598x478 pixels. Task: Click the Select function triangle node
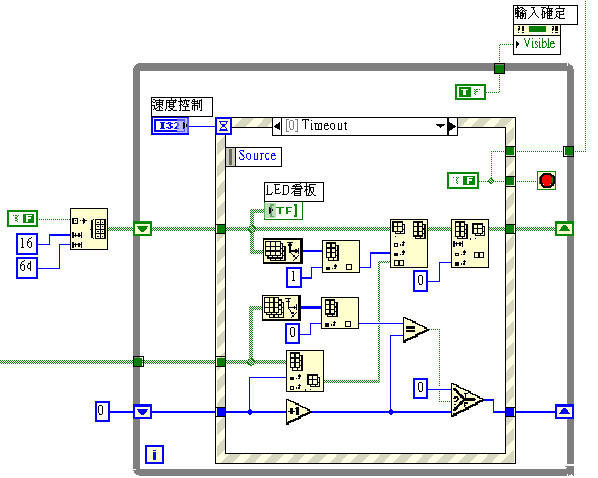click(467, 400)
